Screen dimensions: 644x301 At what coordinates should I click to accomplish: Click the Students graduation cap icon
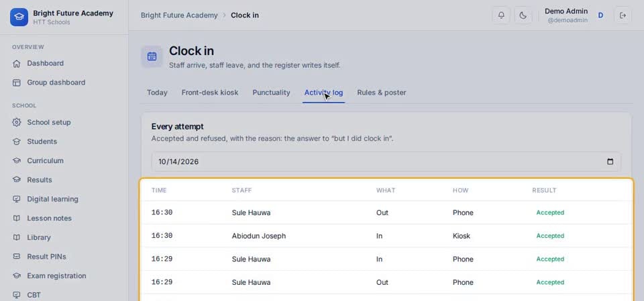point(16,142)
